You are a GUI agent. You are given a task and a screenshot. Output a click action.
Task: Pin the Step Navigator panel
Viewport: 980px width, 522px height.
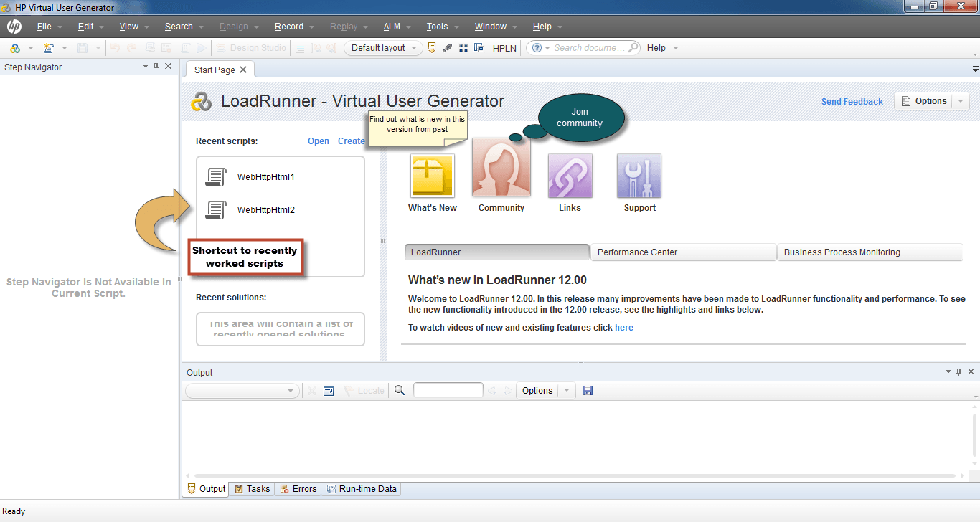156,67
